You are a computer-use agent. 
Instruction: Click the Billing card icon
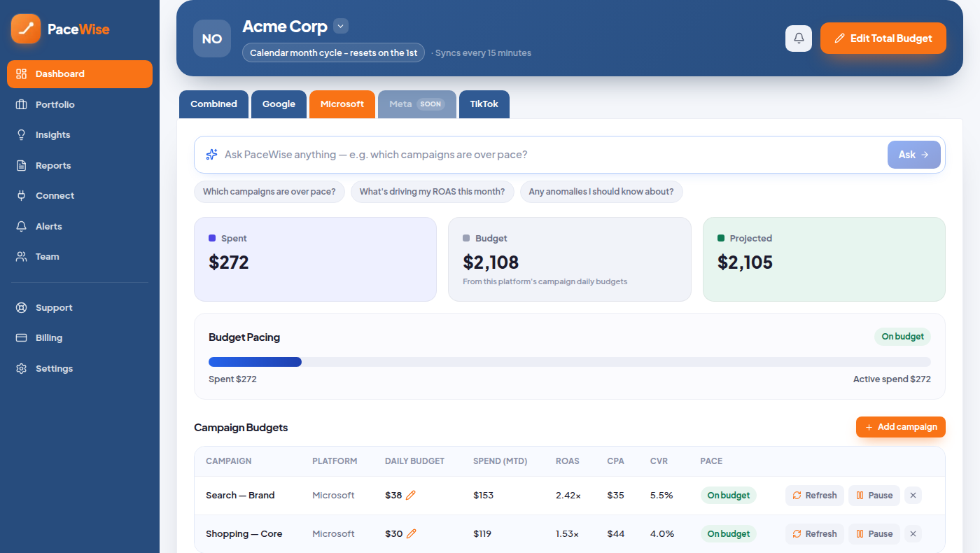click(x=22, y=337)
